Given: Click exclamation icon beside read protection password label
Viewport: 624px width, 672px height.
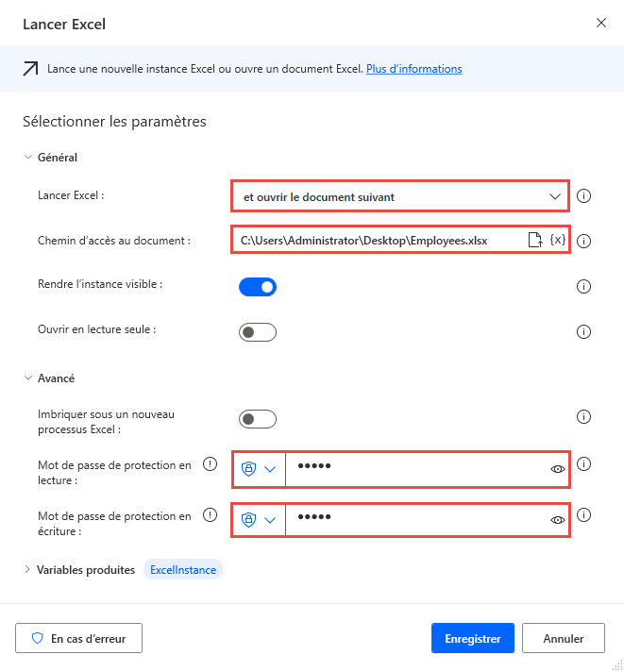Looking at the screenshot, I should pyautogui.click(x=211, y=463).
